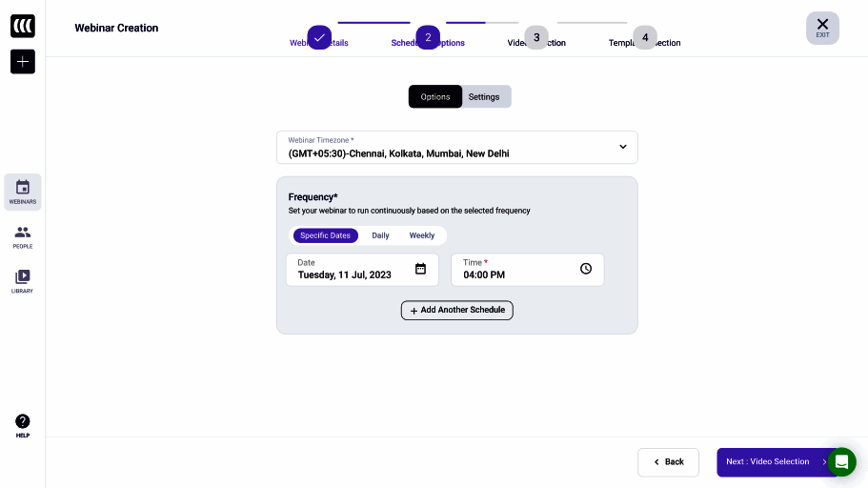
Task: Click Next: Video Selection button
Action: (772, 462)
